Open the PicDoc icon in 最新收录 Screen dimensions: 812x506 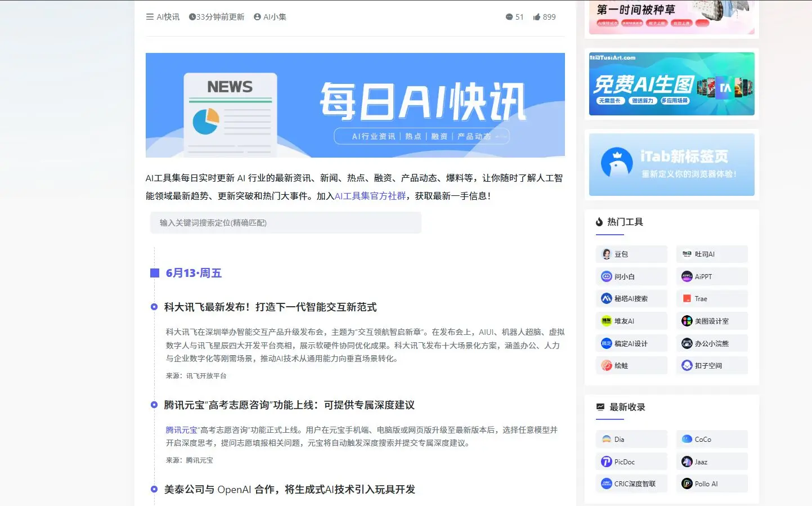tap(607, 462)
